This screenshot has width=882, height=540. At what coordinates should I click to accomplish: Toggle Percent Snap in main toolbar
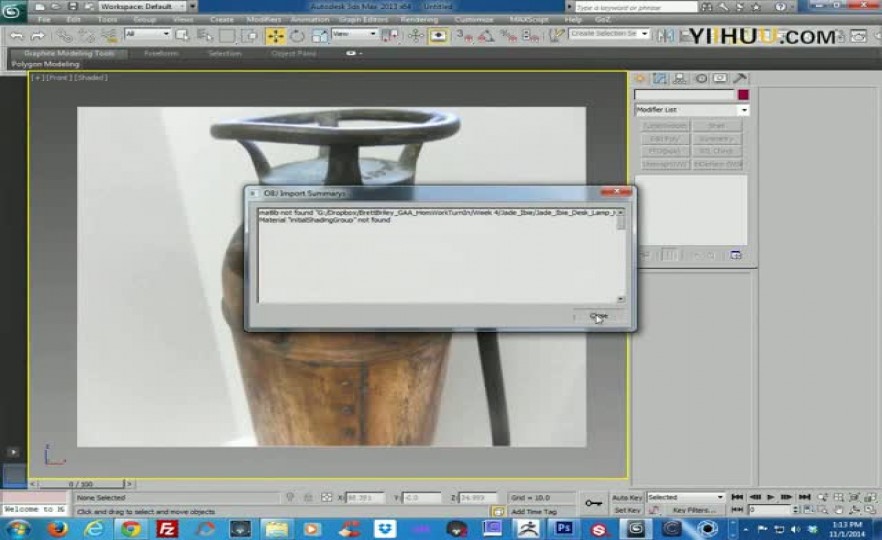508,36
